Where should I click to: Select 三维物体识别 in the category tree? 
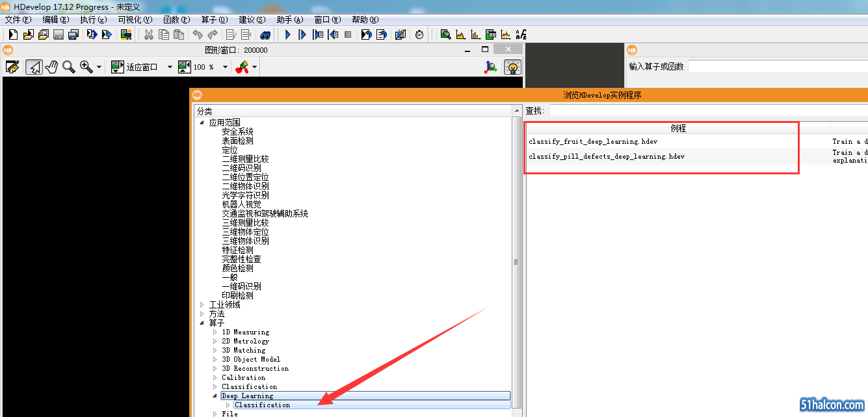[x=245, y=241]
